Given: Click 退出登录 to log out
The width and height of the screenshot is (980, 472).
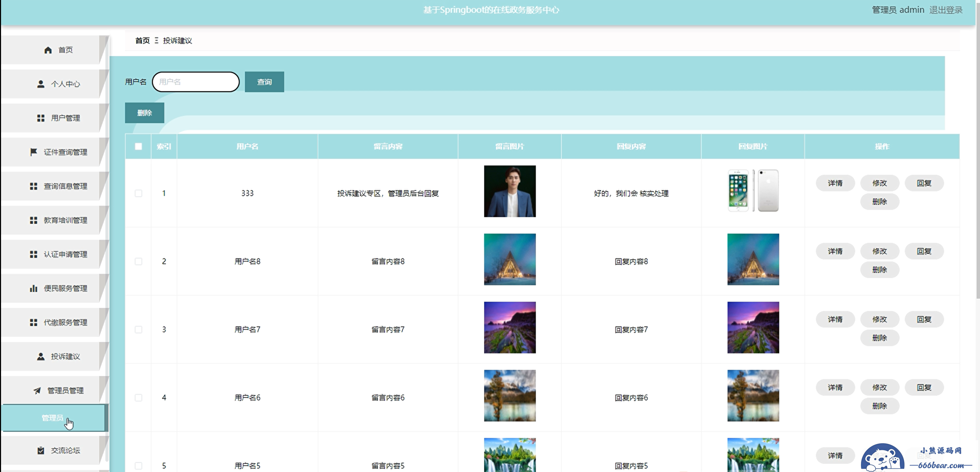Looking at the screenshot, I should click(946, 10).
